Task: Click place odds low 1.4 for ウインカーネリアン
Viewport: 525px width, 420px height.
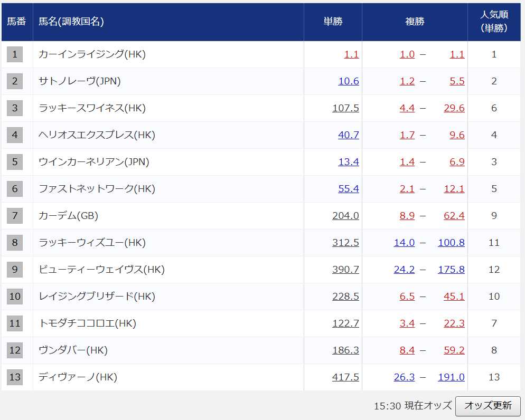Action: (407, 162)
